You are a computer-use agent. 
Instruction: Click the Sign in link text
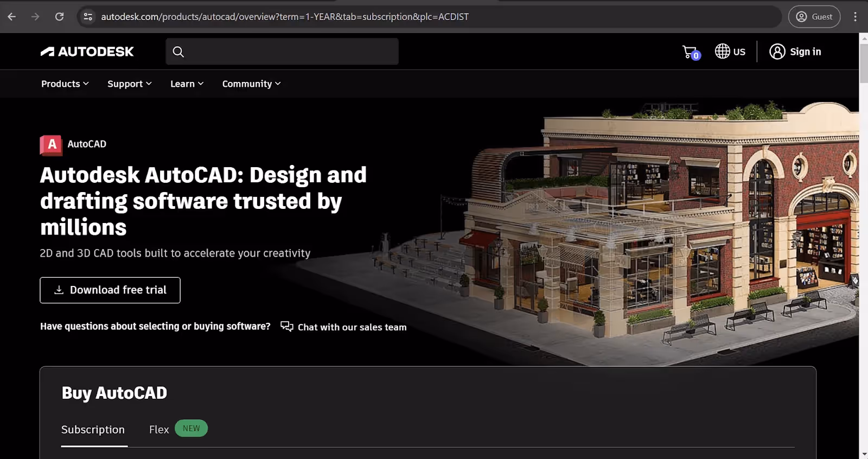point(805,52)
